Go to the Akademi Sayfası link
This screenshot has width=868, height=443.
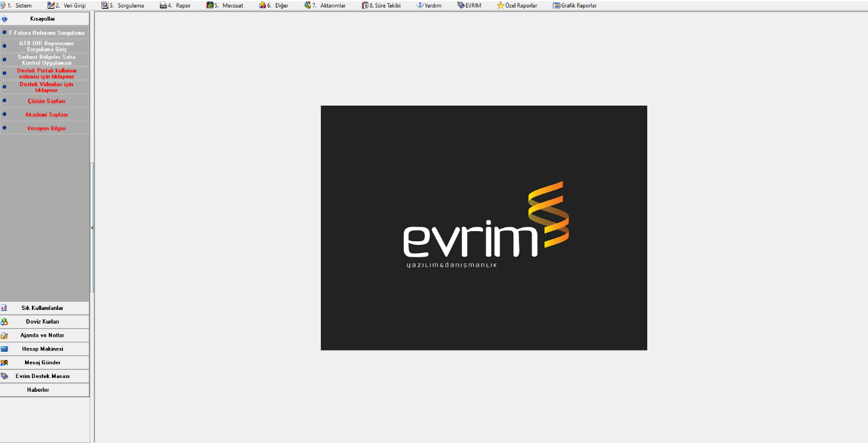click(x=44, y=115)
